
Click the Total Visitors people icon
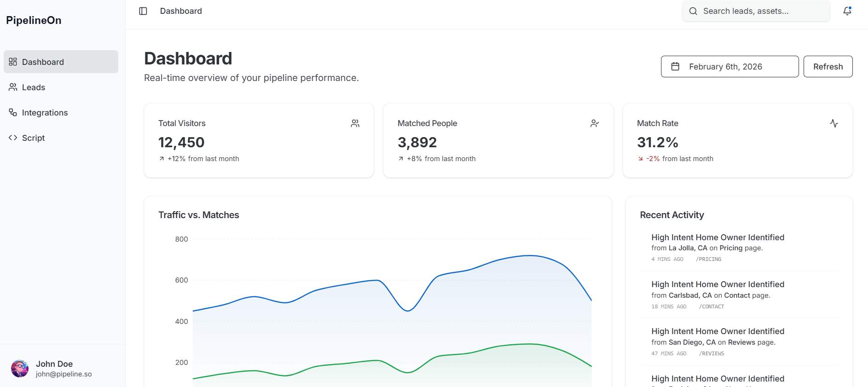pyautogui.click(x=355, y=123)
